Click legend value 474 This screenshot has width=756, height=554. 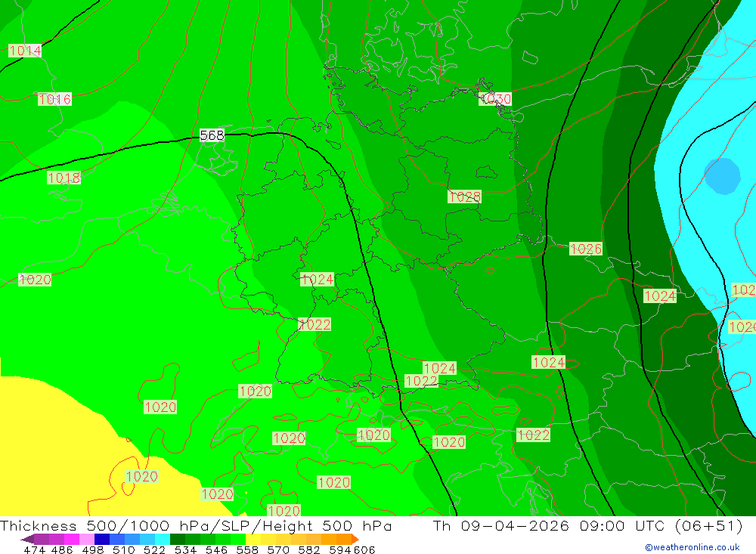pos(34,549)
